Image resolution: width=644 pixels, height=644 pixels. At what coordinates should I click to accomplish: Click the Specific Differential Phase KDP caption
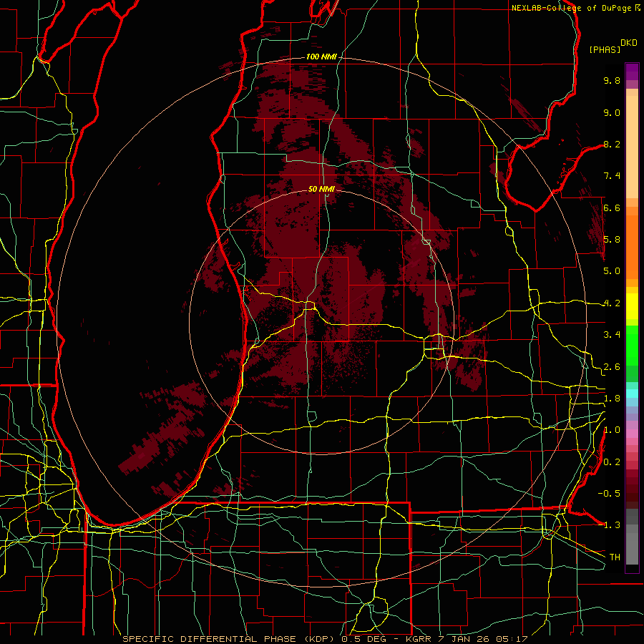tap(325, 639)
